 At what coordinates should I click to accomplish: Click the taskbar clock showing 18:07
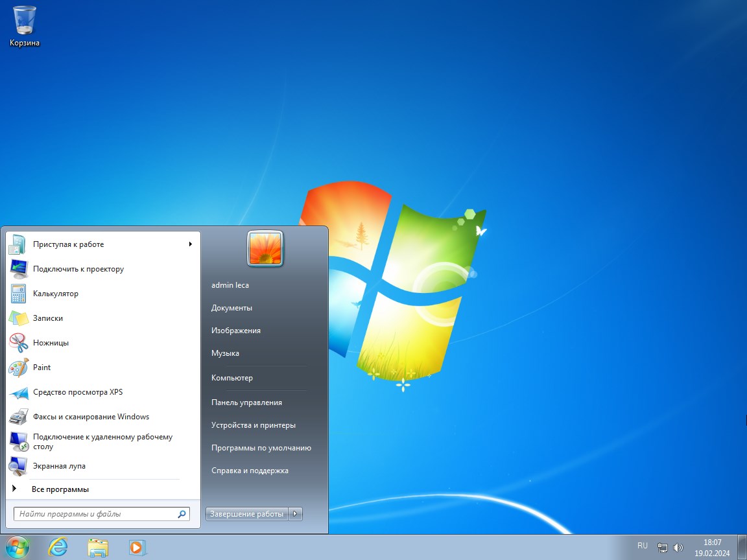point(712,548)
